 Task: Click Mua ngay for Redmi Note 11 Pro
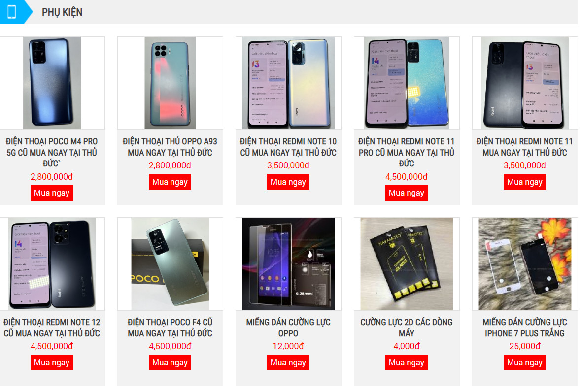407,193
